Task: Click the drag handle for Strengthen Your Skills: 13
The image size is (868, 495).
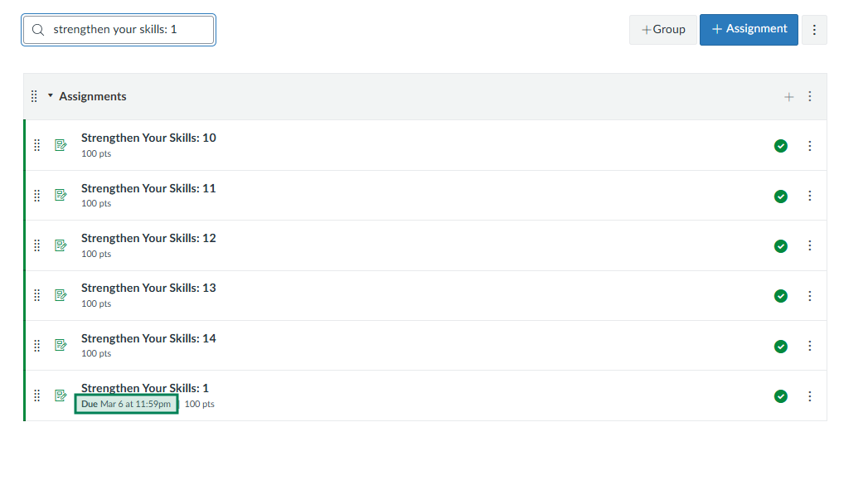Action: [x=36, y=296]
